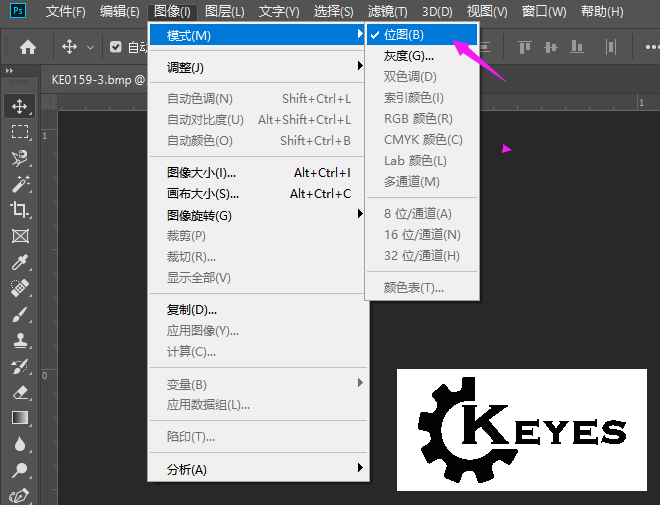Open the 图层(L) menu

click(224, 11)
